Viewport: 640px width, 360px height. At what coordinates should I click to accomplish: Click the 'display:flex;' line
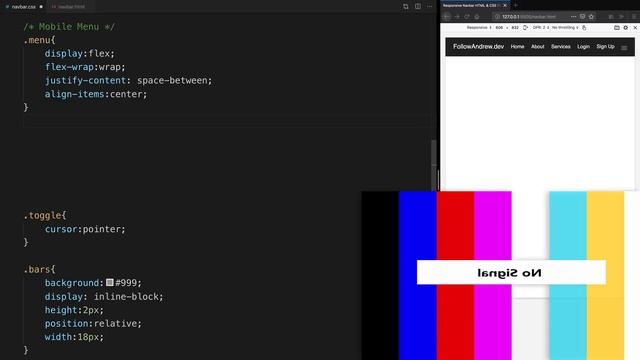(x=80, y=53)
